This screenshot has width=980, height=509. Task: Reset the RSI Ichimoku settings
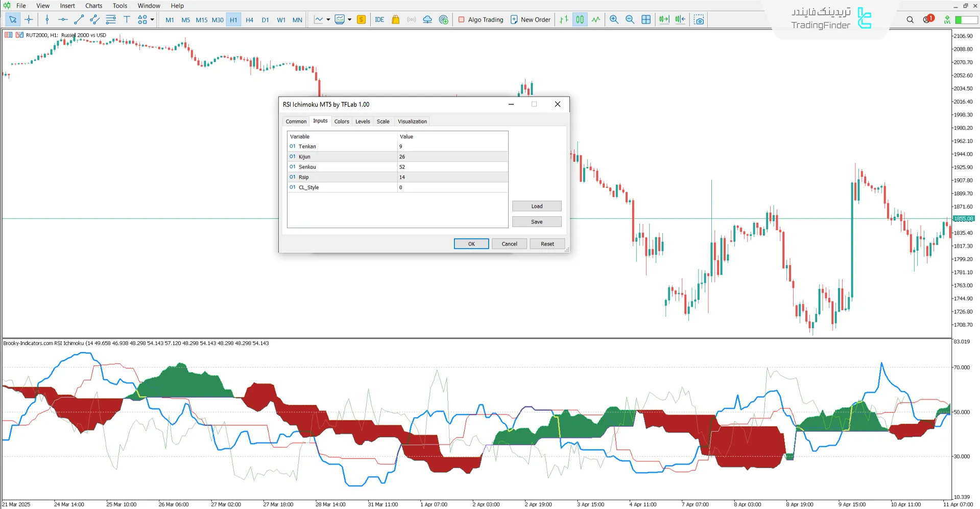click(547, 244)
